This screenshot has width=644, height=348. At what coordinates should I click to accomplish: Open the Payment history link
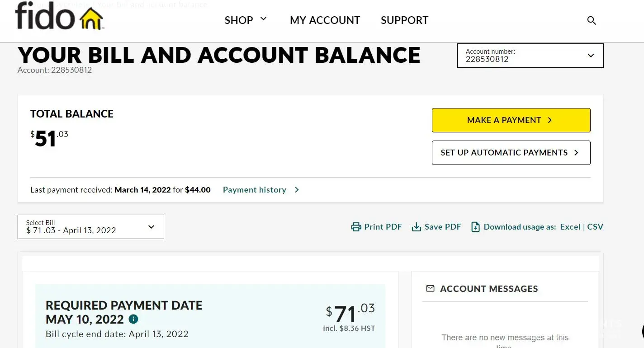tap(254, 190)
